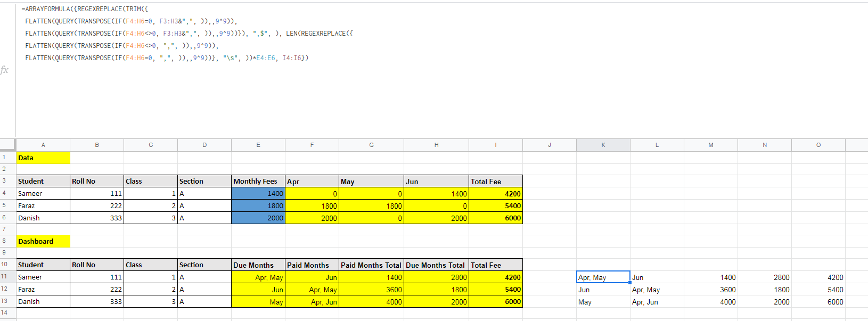Click Roll No 111 in Data table
Image resolution: width=868 pixels, height=321 pixels.
97,194
